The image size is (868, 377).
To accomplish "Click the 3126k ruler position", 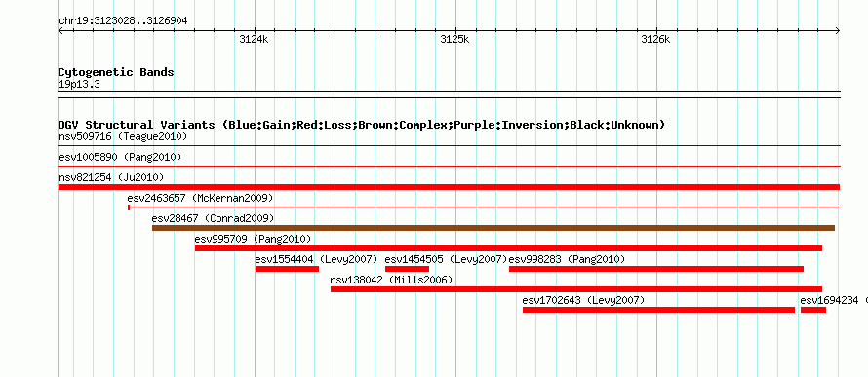I will [x=655, y=39].
